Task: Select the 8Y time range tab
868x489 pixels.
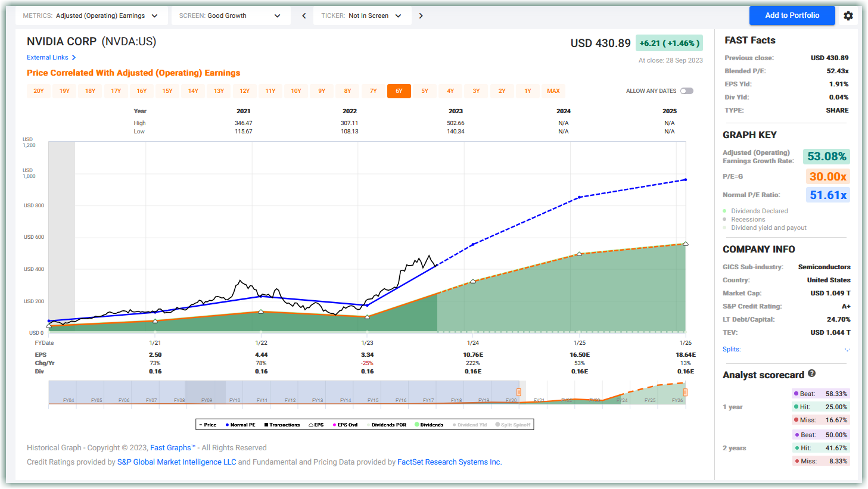Action: pos(347,91)
